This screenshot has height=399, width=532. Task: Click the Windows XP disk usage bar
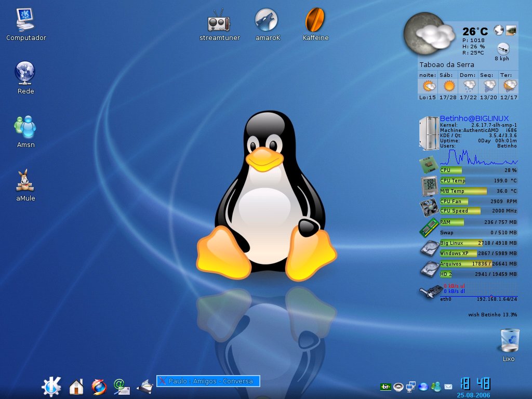pyautogui.click(x=478, y=254)
